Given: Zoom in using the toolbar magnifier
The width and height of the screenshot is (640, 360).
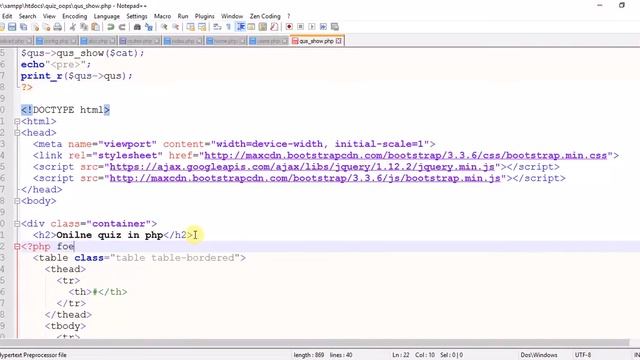Looking at the screenshot, I should [x=164, y=27].
